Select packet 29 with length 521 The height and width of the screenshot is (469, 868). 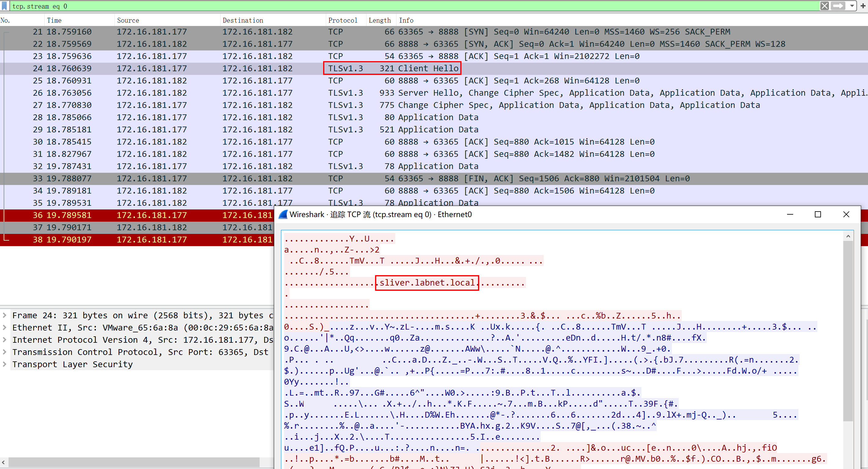click(434, 130)
